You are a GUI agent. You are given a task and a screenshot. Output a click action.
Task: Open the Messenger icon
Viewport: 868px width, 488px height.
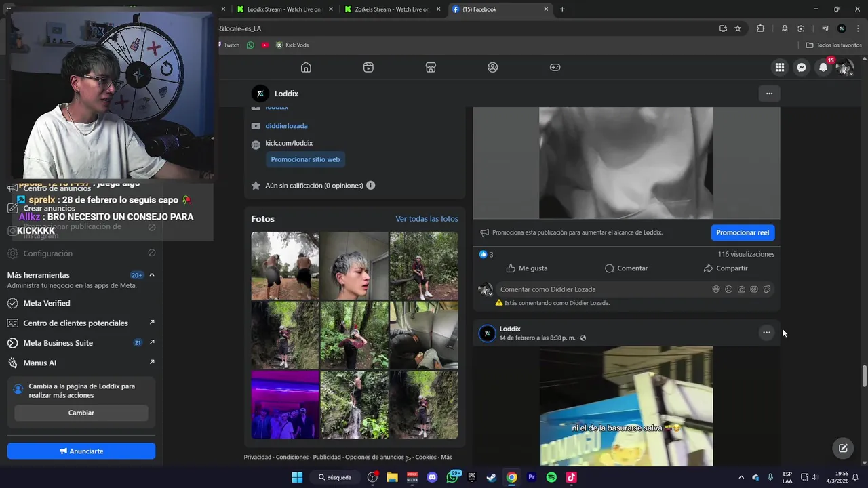pyautogui.click(x=802, y=67)
